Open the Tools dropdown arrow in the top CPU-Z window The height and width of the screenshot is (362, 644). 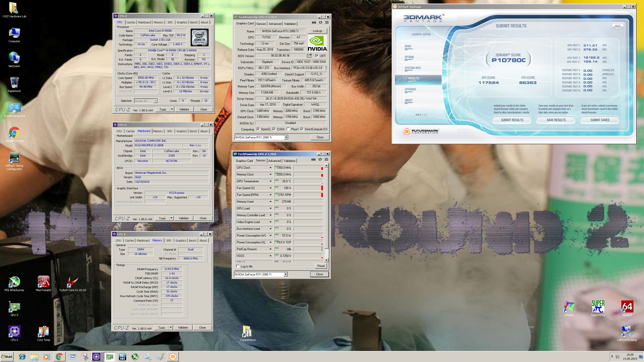[172, 109]
